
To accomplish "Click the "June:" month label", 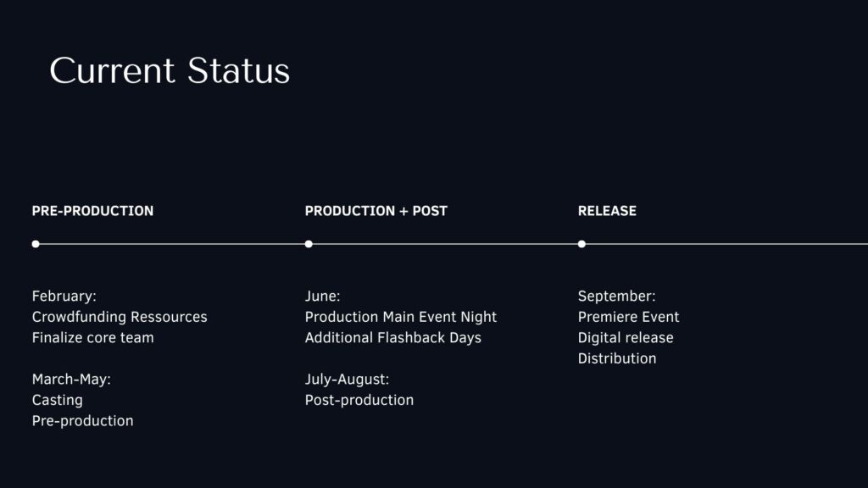I will click(323, 297).
